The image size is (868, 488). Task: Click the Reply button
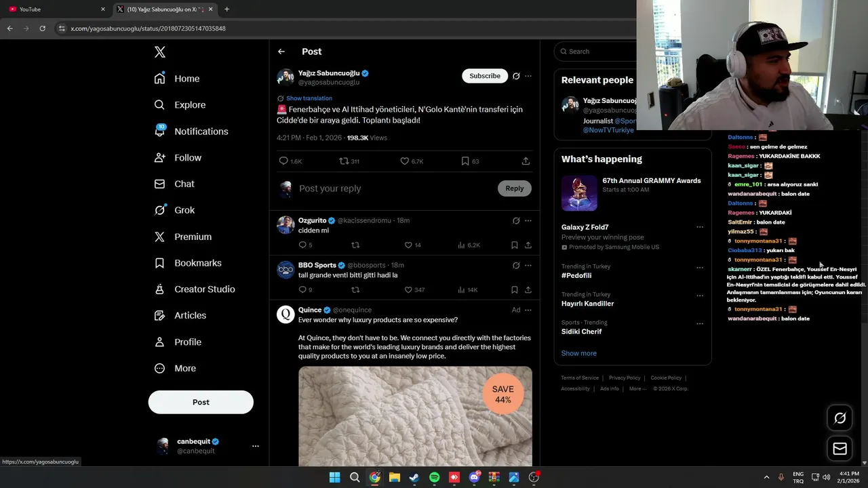[515, 188]
